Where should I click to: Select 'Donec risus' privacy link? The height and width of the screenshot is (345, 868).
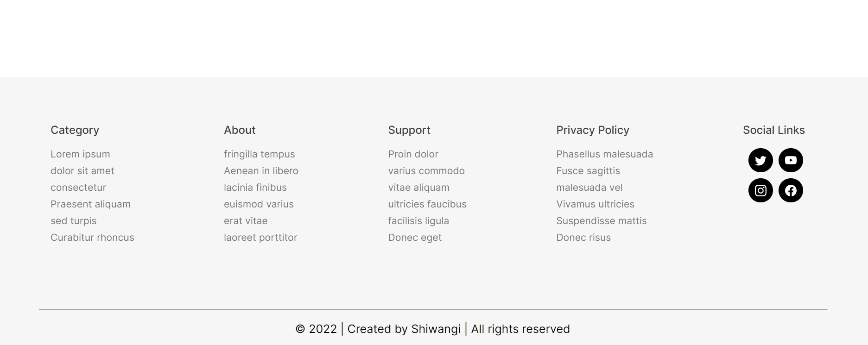(583, 237)
